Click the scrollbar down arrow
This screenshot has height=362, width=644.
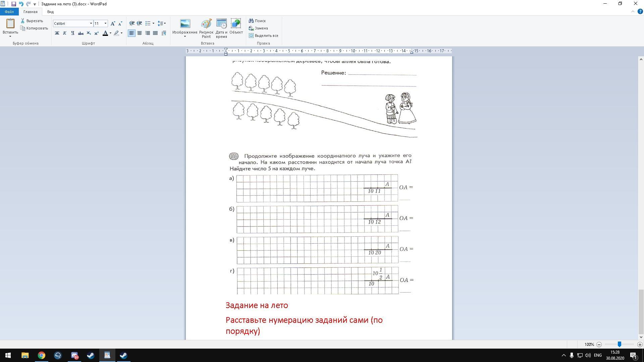point(641,337)
